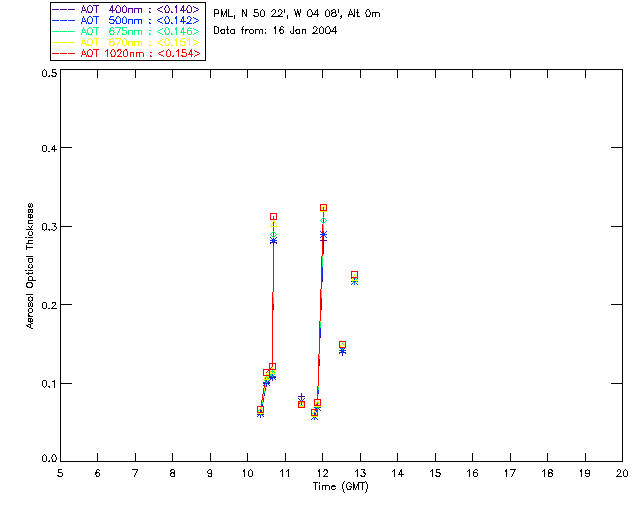The width and height of the screenshot is (640, 512).
Task: Click the 0.5 y-axis tick label
Action: pos(49,73)
